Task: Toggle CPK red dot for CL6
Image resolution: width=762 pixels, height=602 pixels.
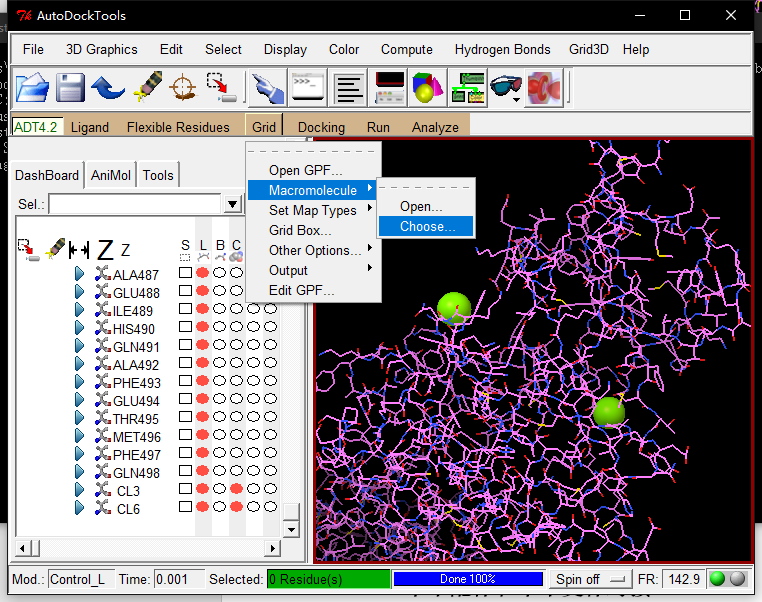Action: [237, 506]
